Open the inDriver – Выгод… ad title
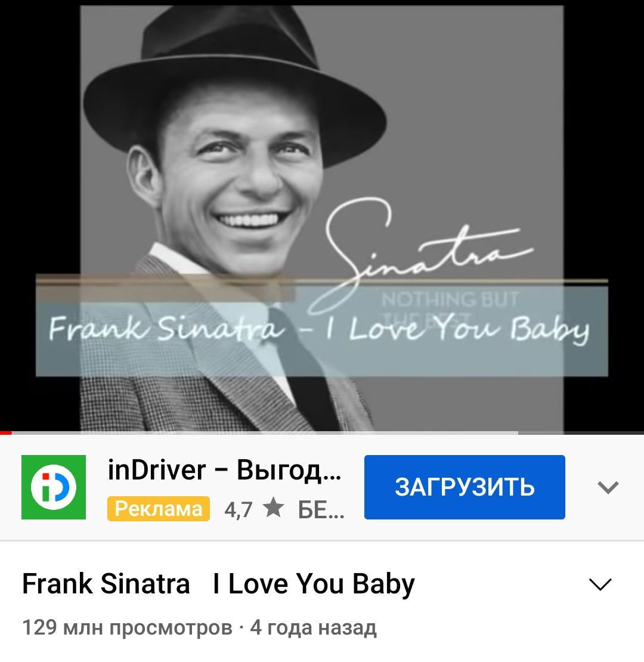This screenshot has height=662, width=644. (x=224, y=469)
